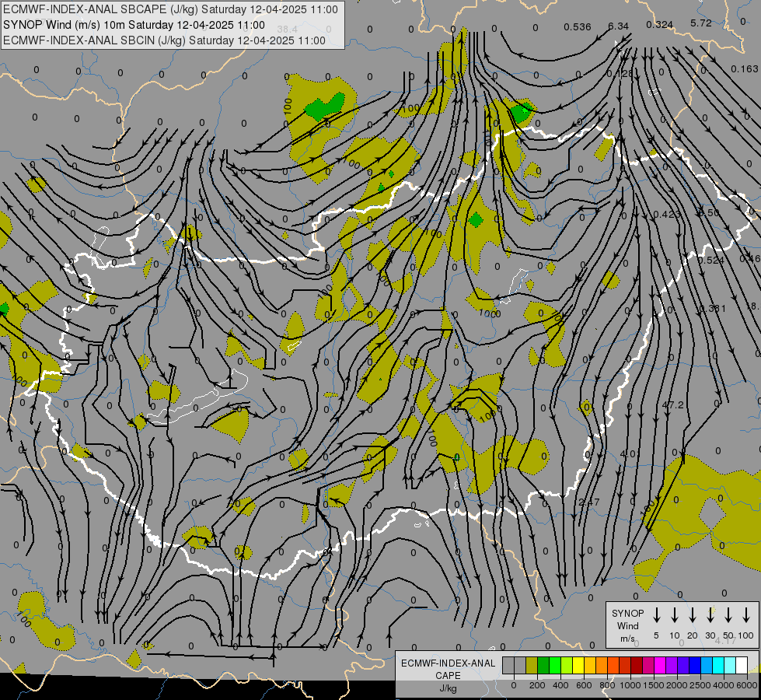This screenshot has width=761, height=700.
Task: Click the SBCAPE title line in the header box
Action: click(170, 9)
